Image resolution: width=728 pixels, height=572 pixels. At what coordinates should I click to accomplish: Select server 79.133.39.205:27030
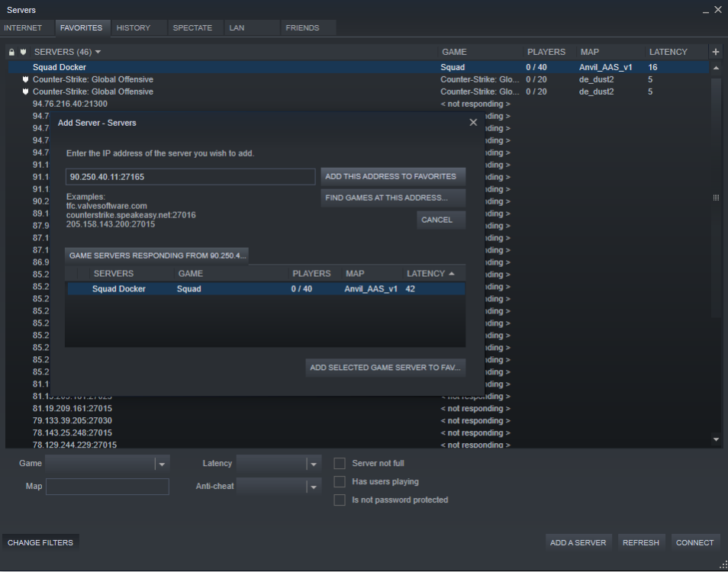[359, 420]
